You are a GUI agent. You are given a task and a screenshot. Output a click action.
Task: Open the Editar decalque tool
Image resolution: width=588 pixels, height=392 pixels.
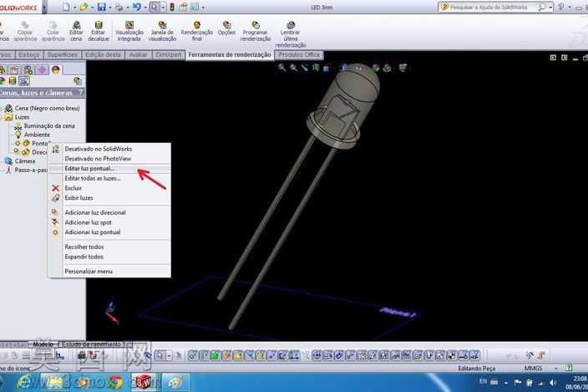pos(99,31)
